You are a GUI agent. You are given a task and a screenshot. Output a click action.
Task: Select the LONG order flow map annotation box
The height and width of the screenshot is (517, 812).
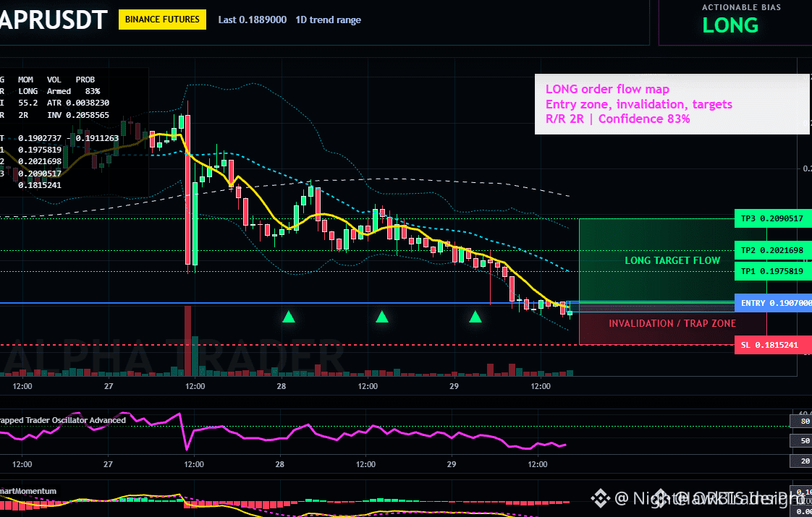point(672,104)
